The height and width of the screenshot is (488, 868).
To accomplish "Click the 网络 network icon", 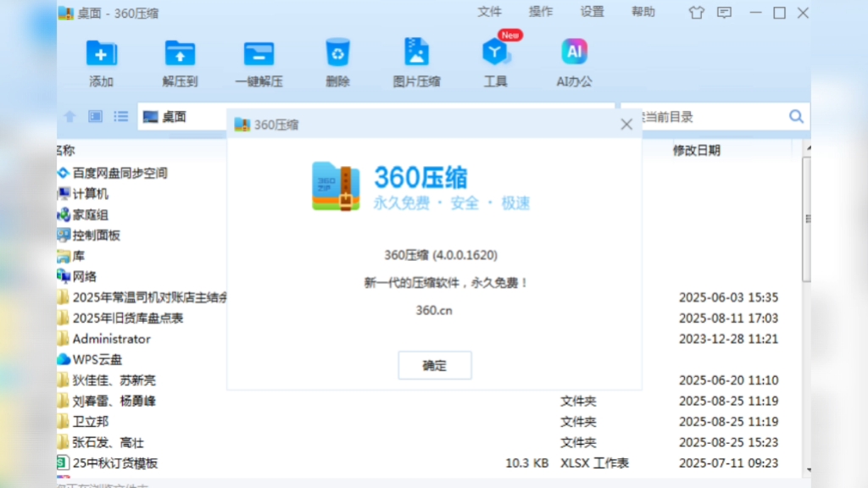I will point(64,276).
